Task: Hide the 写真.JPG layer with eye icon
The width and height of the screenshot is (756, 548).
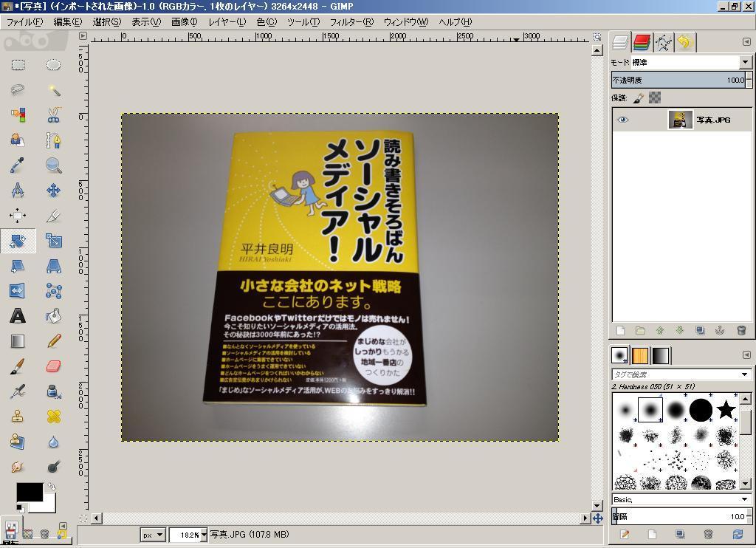Action: 622,120
